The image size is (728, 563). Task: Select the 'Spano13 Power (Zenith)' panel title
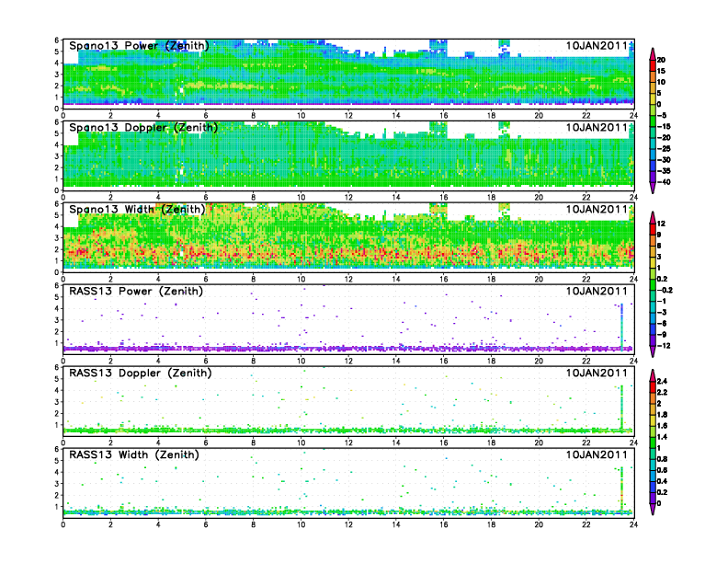[x=139, y=45]
